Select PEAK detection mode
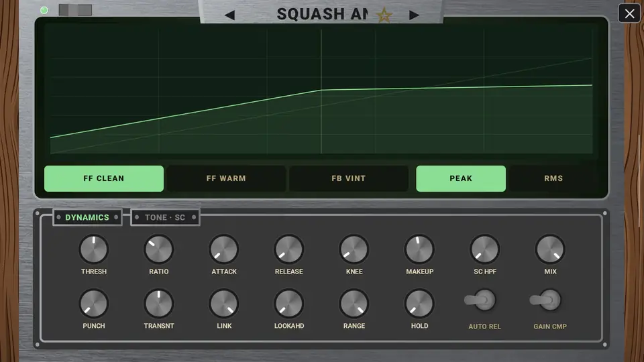 pos(461,178)
